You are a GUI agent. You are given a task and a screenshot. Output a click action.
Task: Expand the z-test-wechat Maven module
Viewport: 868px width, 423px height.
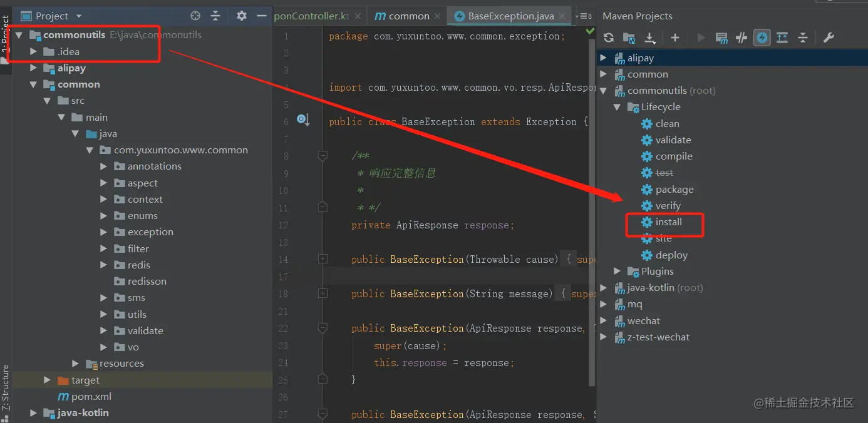click(x=603, y=337)
